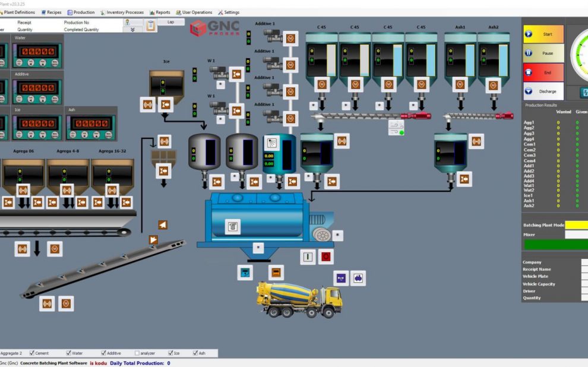Open the Inventory Processes menu
Viewport: 588px width, 367px height.
click(x=122, y=12)
